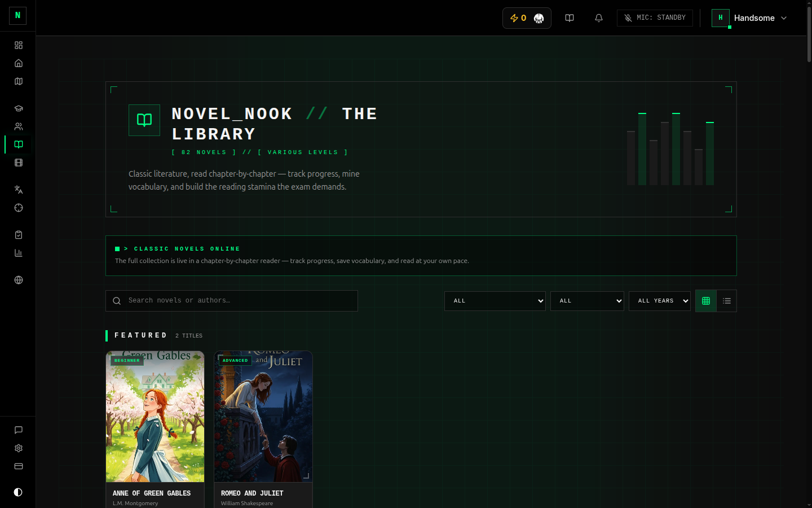This screenshot has width=812, height=508.
Task: Click the globe icon in the sidebar
Action: tap(19, 280)
